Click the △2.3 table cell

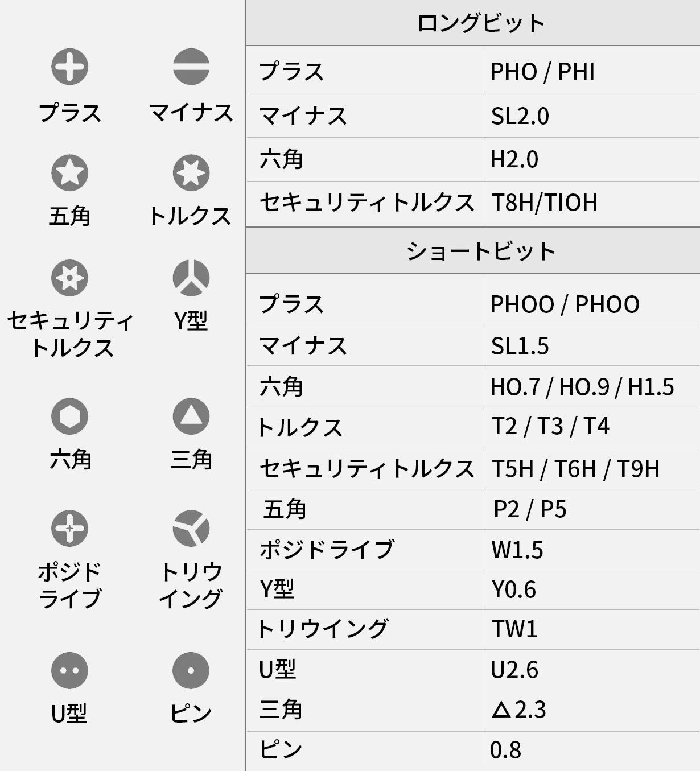click(x=519, y=710)
